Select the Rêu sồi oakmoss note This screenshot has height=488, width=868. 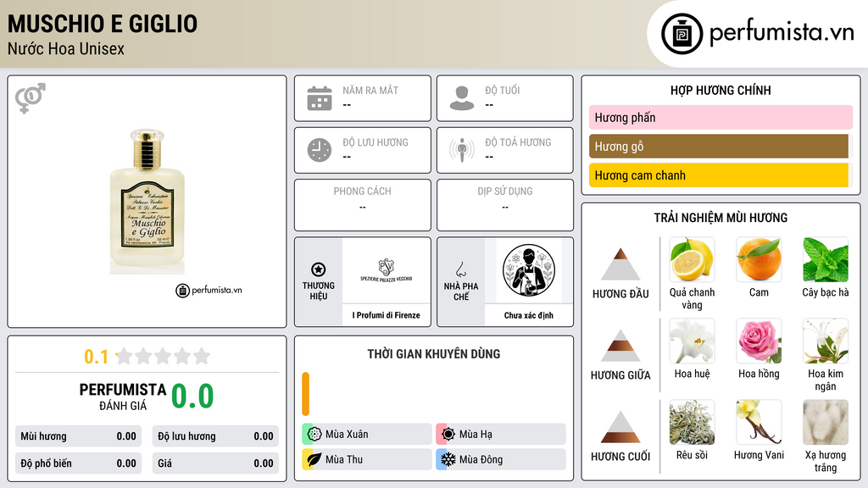click(692, 422)
